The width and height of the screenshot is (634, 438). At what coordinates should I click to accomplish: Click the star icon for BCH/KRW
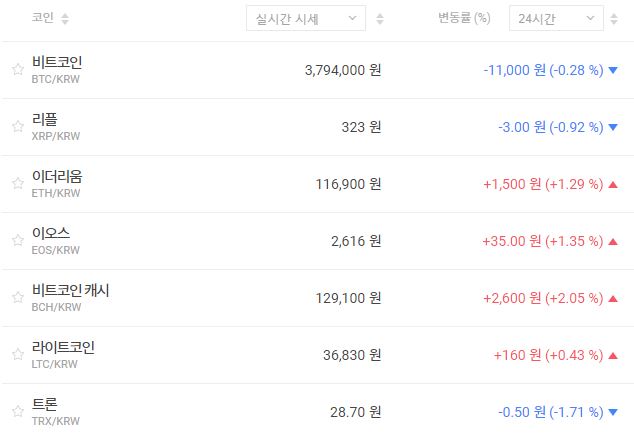[x=17, y=297]
